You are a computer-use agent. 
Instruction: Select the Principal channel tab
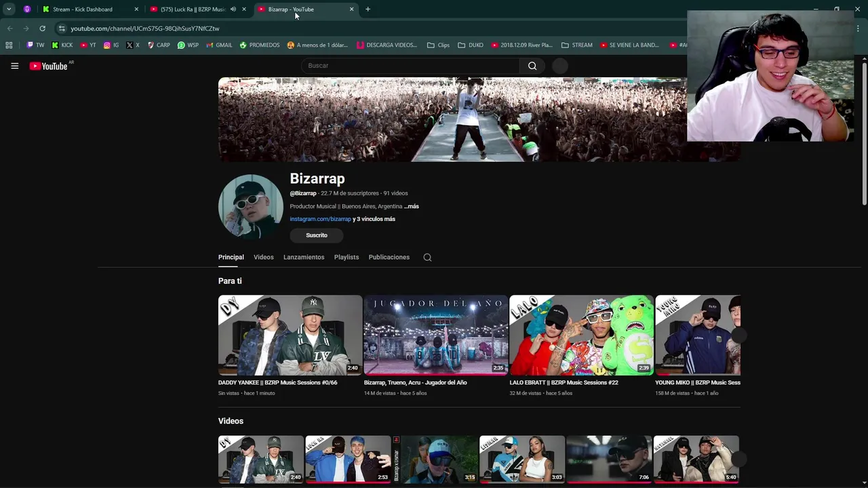click(x=231, y=258)
